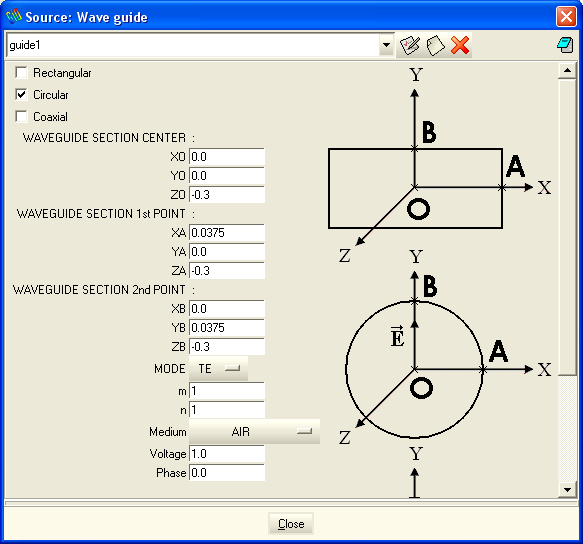The image size is (583, 544).
Task: Click the vertical scrollbar thumb
Action: [x=567, y=227]
